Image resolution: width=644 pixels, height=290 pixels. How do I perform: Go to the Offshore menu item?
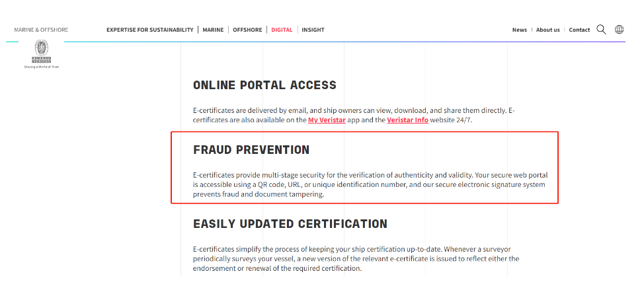coord(247,30)
